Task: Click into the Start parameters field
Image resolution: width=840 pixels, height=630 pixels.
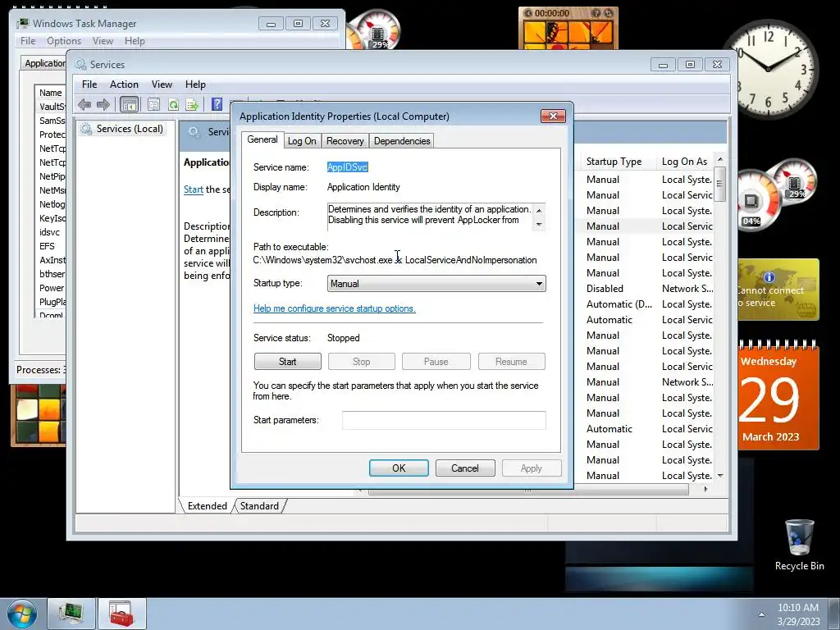Action: 444,420
